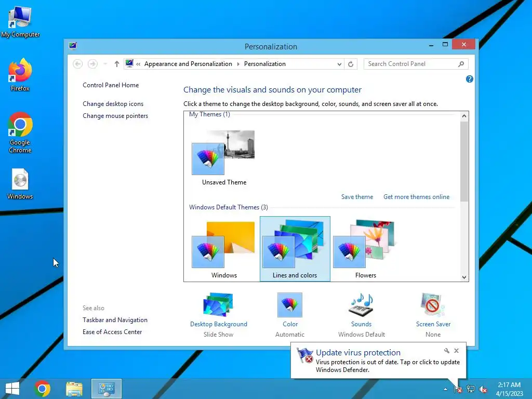This screenshot has width=532, height=399.
Task: Open Change desktop icons
Action: [113, 104]
